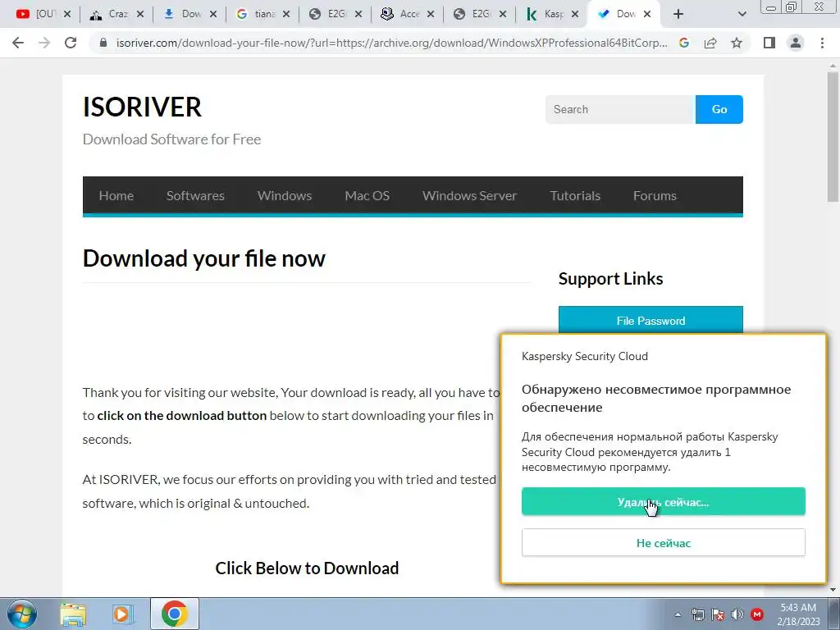Click the scrollbar down arrow

click(833, 590)
